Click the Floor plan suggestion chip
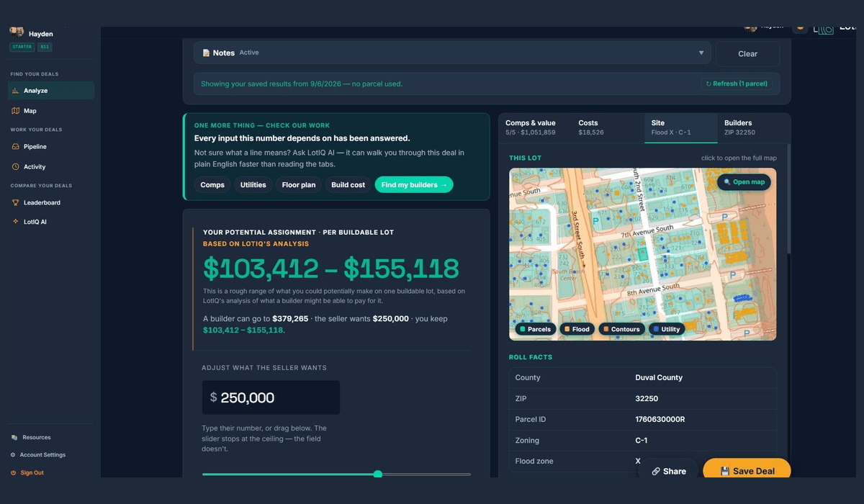 click(299, 185)
